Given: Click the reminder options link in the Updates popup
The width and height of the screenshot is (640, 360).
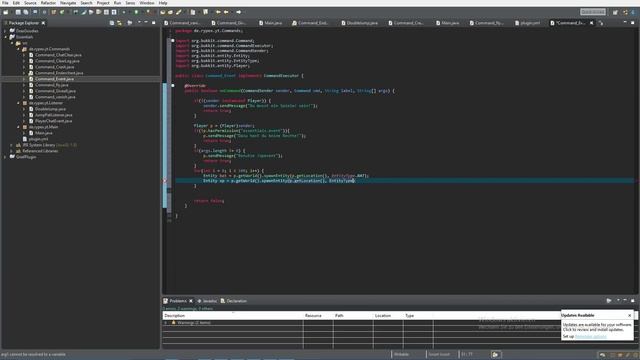Looking at the screenshot, I should (x=591, y=336).
